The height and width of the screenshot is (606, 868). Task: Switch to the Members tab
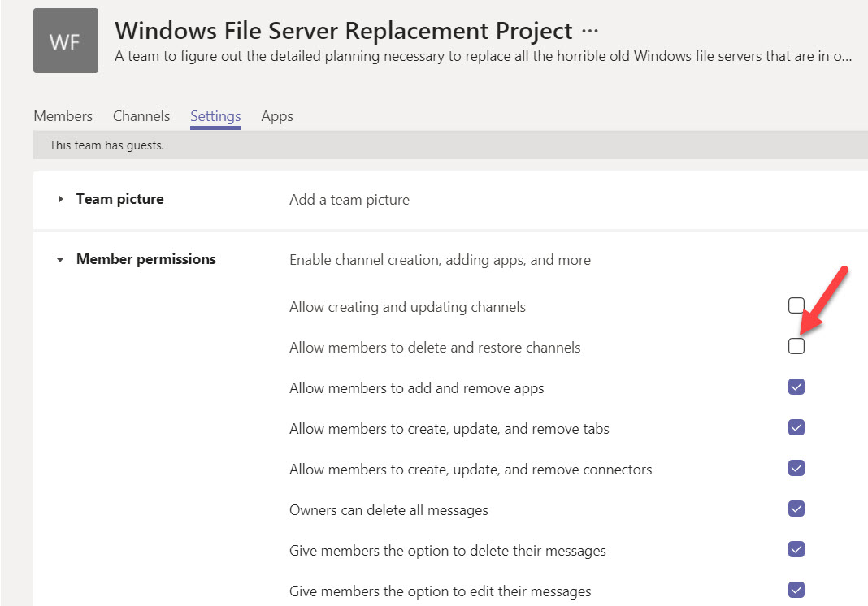click(x=63, y=116)
